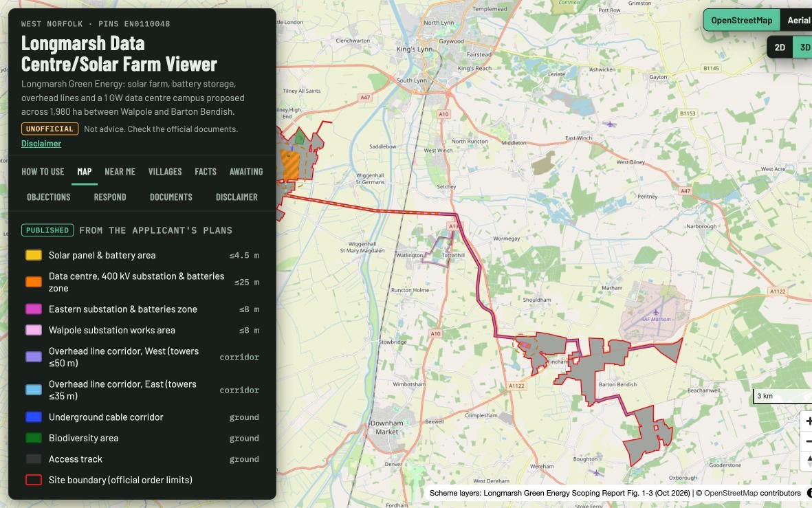Click the orange Data centre zone swatch
This screenshot has width=812, height=508.
(x=34, y=282)
